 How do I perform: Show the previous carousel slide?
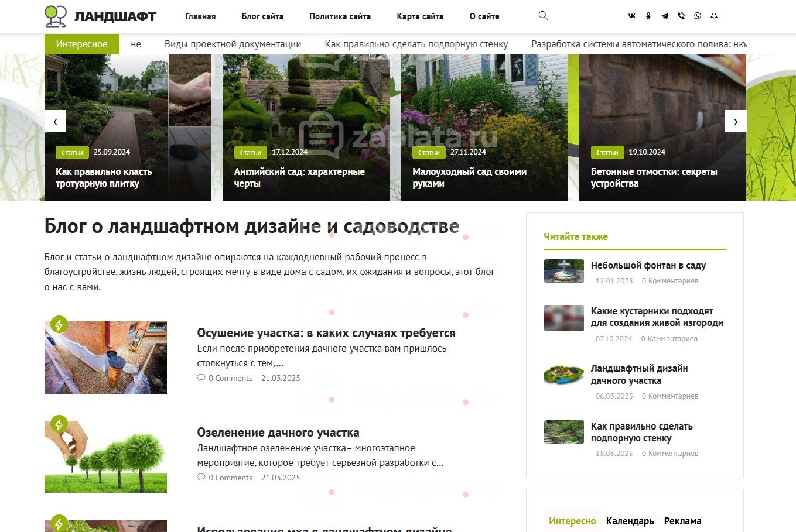[x=55, y=121]
